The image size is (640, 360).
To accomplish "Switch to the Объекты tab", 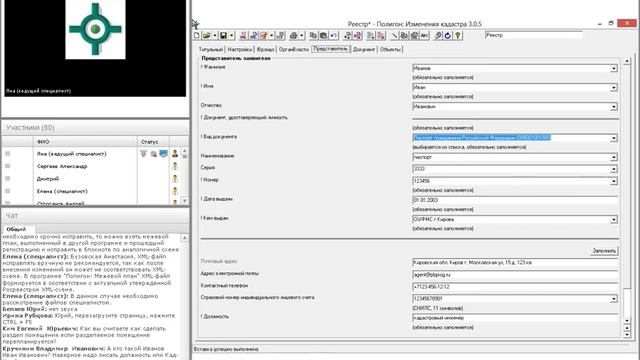I will pos(390,49).
